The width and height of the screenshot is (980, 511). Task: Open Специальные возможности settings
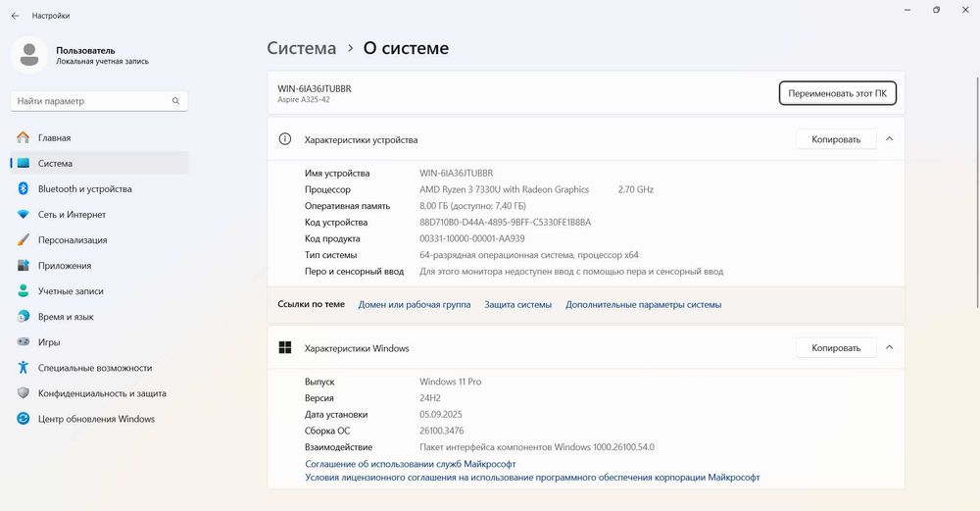[x=99, y=369]
